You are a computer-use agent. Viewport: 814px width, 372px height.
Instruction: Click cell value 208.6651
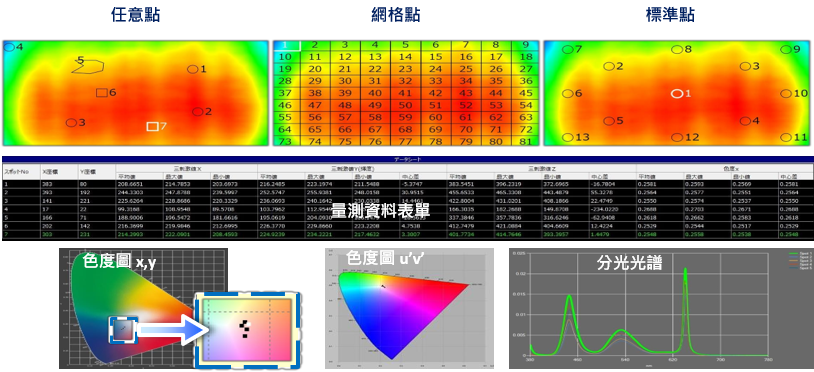tap(131, 184)
